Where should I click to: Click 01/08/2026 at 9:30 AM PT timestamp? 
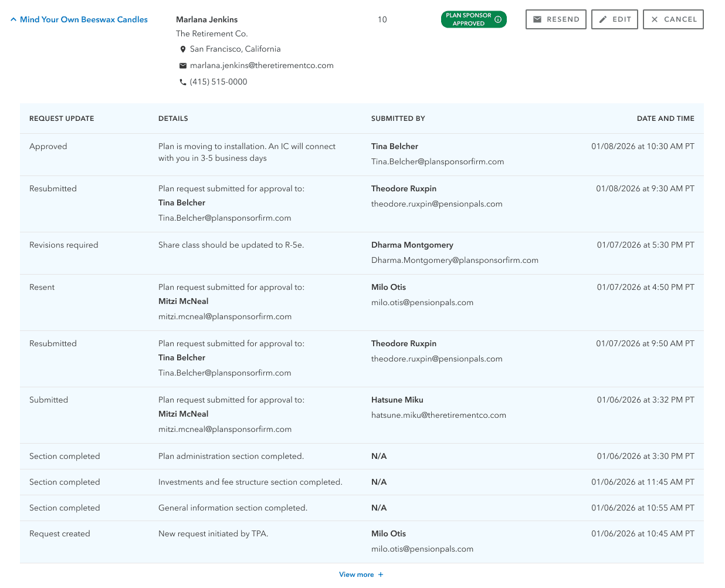click(645, 189)
